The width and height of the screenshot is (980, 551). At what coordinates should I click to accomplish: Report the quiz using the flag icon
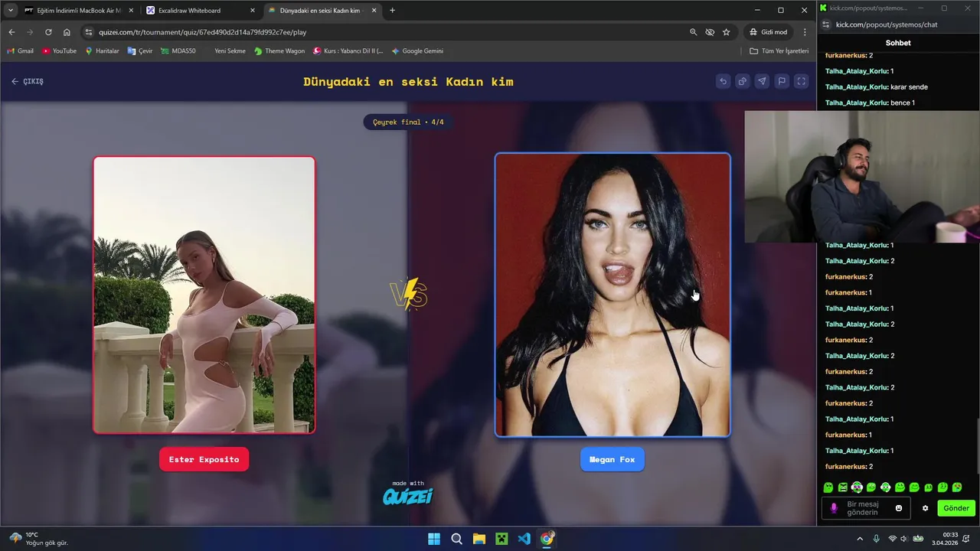(x=782, y=81)
